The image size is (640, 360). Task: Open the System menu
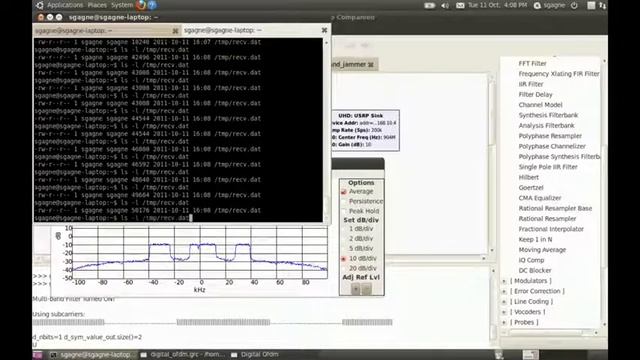pos(122,5)
